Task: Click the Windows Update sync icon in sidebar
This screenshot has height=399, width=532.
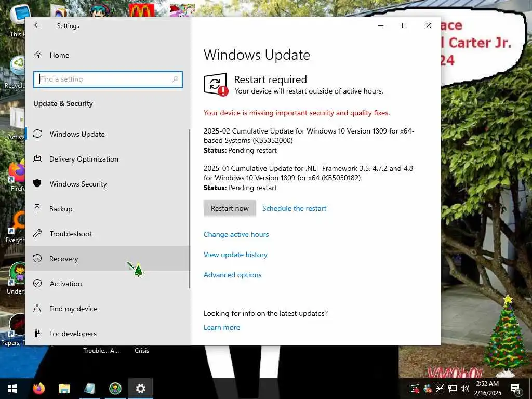Action: click(37, 134)
